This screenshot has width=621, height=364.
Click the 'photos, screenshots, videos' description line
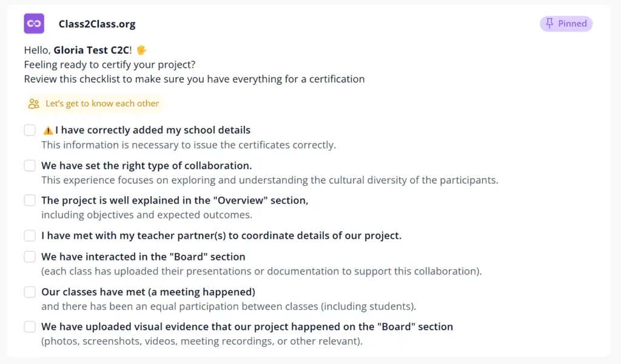[202, 341]
